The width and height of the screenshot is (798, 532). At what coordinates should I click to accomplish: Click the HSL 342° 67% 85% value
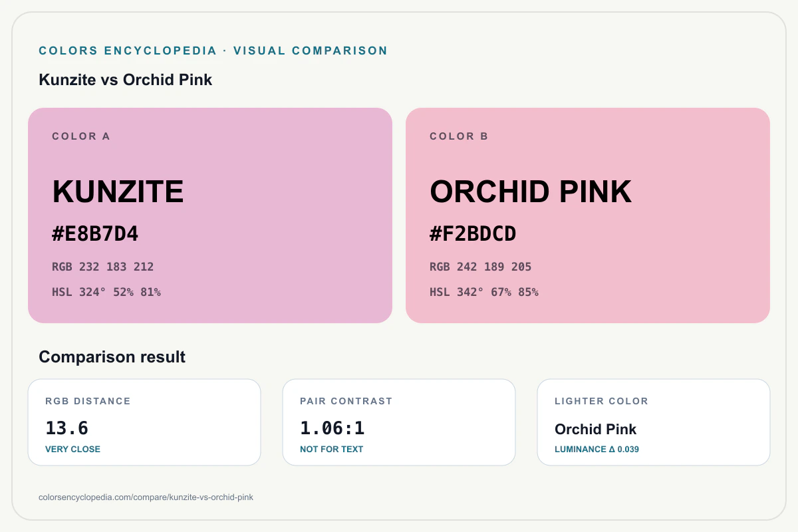484,292
